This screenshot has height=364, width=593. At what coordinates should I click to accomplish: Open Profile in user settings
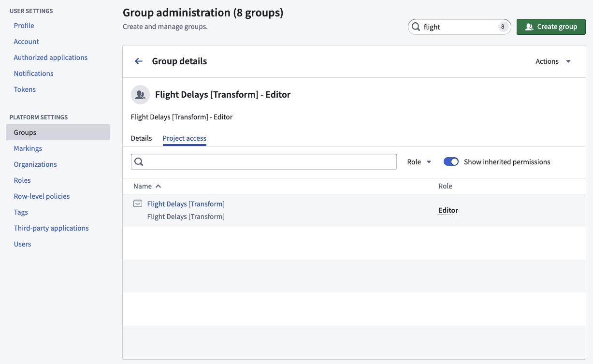point(24,26)
